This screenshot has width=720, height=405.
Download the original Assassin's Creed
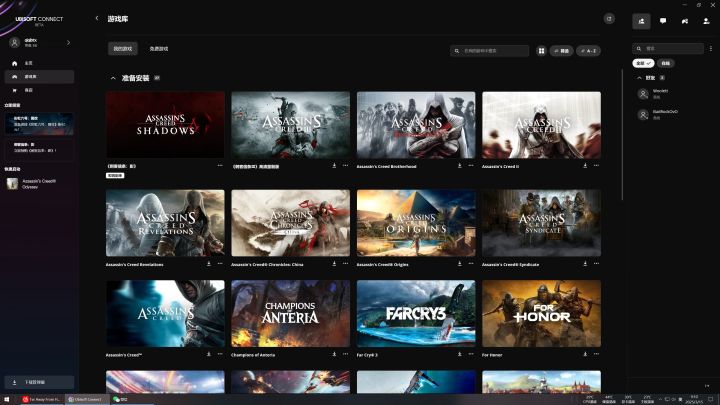208,354
